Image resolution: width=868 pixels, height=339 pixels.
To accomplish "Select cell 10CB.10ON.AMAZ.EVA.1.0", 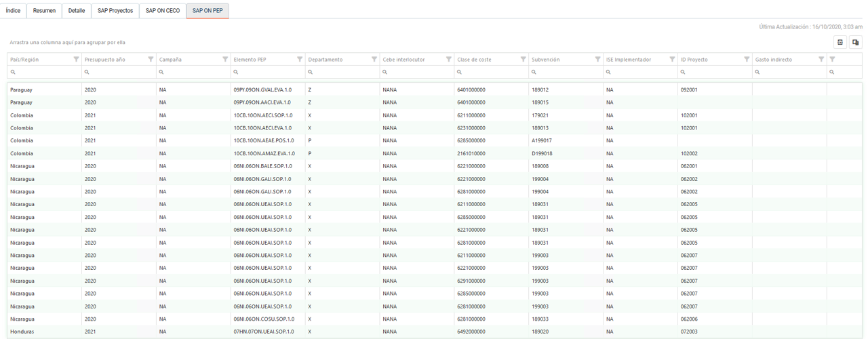I will [x=268, y=153].
